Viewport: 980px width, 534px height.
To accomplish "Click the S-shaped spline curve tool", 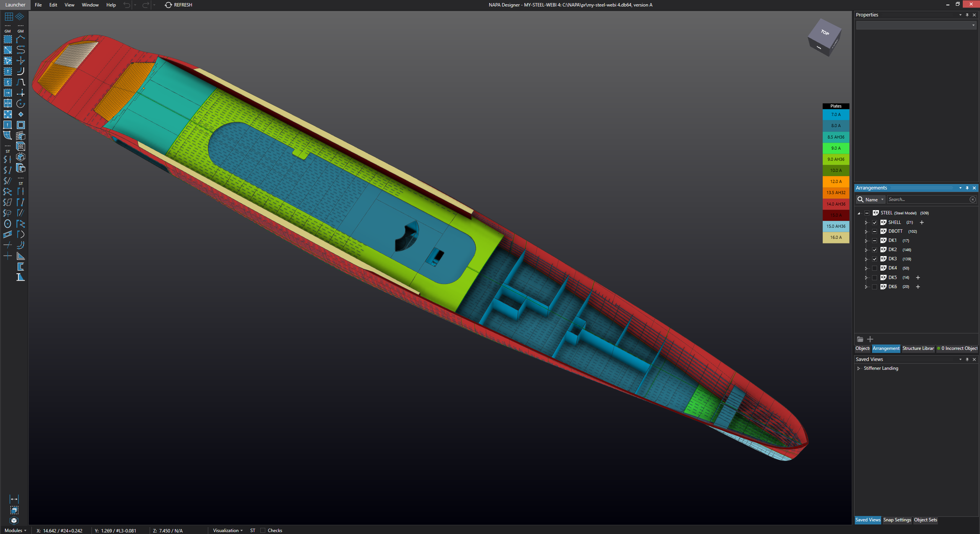I will pyautogui.click(x=21, y=50).
